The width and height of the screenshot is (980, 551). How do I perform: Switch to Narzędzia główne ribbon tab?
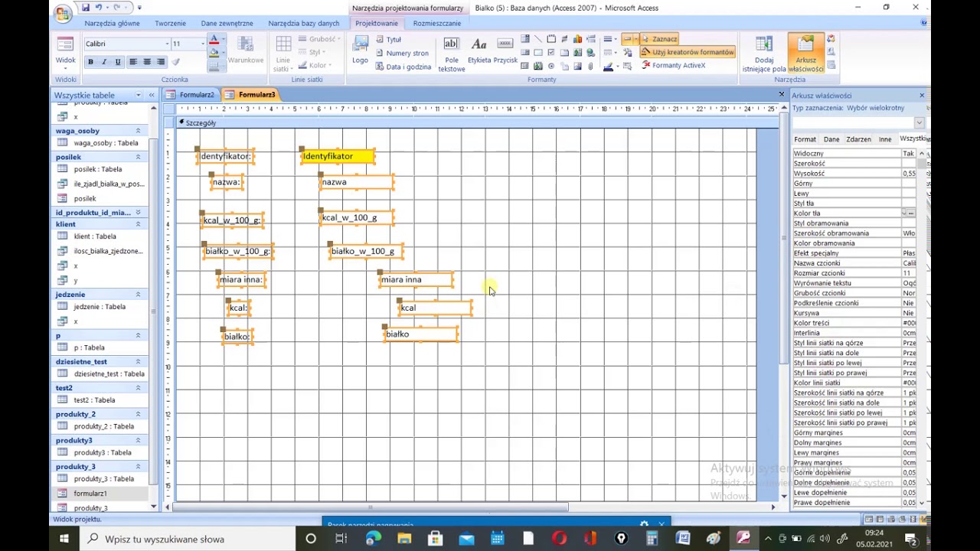(x=113, y=23)
